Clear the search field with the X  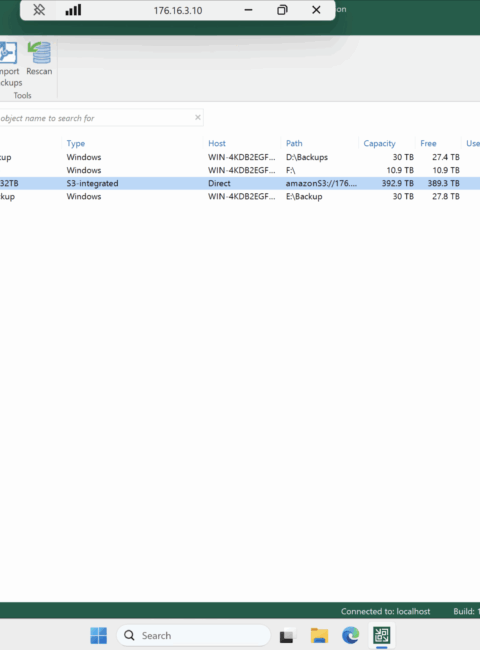coord(198,118)
